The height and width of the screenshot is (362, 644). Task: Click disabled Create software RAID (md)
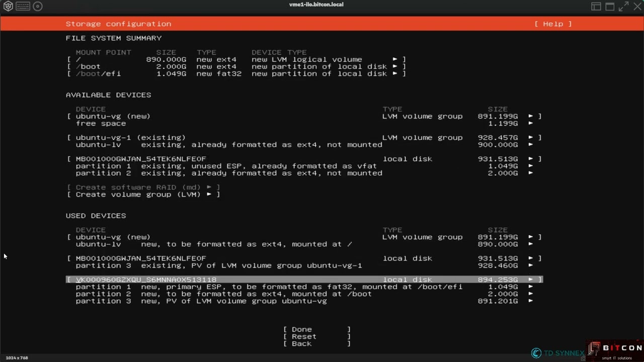(143, 187)
